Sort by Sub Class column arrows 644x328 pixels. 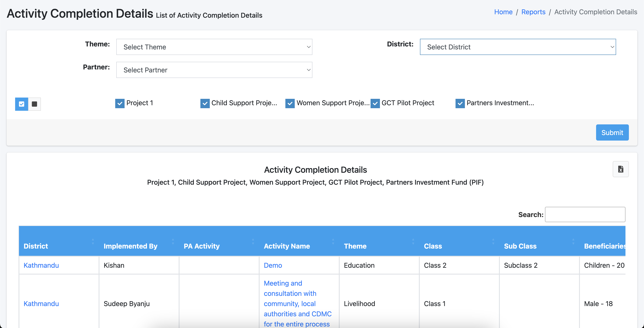[x=573, y=241]
